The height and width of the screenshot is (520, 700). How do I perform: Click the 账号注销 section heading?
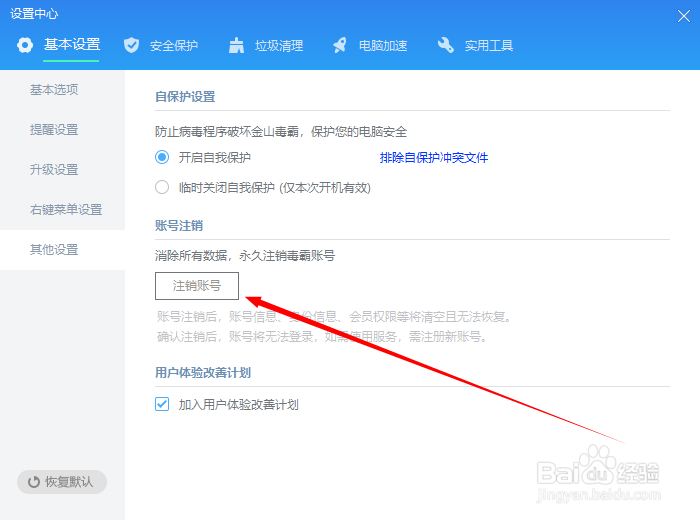point(179,225)
